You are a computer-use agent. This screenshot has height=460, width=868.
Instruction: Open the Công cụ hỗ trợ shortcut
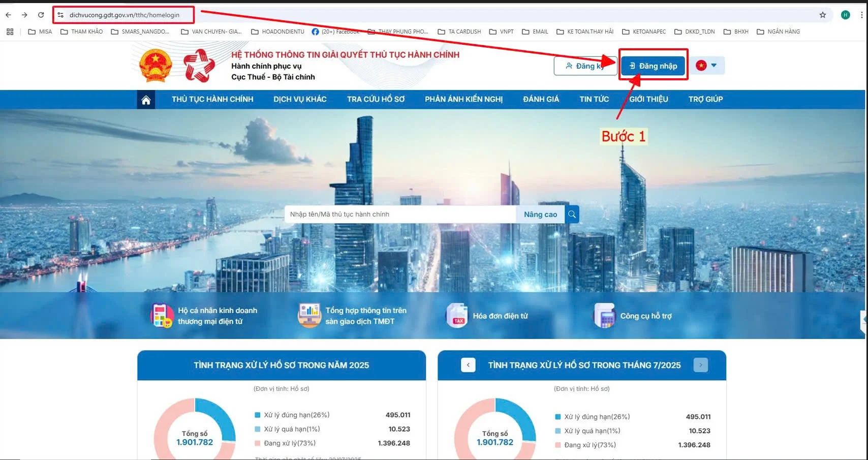(x=633, y=316)
